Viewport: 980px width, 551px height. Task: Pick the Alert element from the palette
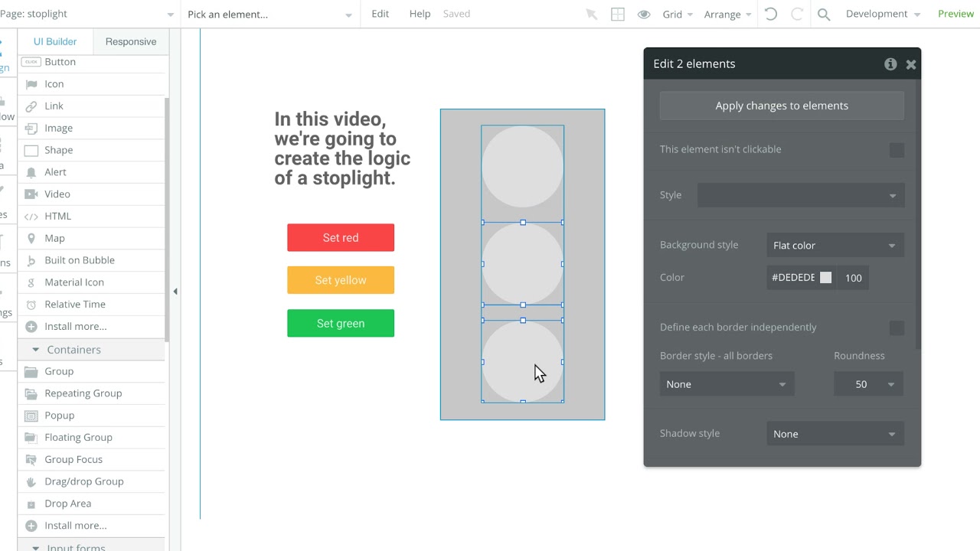(x=55, y=172)
